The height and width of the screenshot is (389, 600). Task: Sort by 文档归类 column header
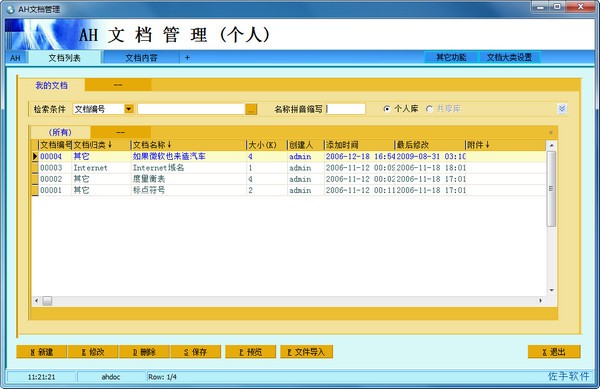point(101,145)
